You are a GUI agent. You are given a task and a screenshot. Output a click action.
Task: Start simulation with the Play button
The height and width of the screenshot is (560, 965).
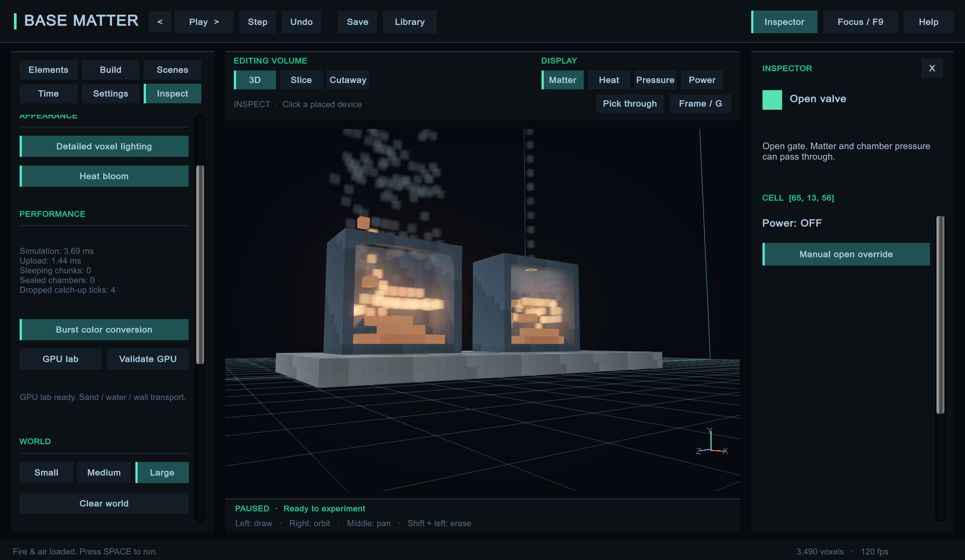(x=204, y=22)
